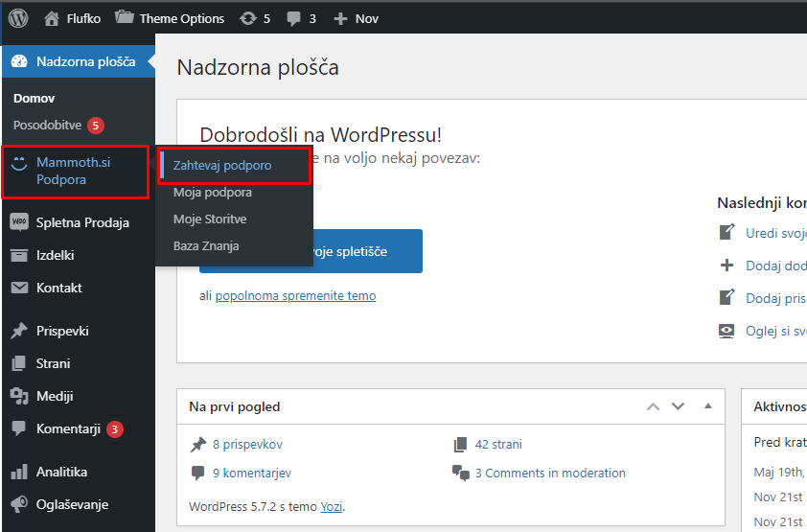807x532 pixels.
Task: Click the eye view icon beside Oglej si
Action: [x=726, y=331]
